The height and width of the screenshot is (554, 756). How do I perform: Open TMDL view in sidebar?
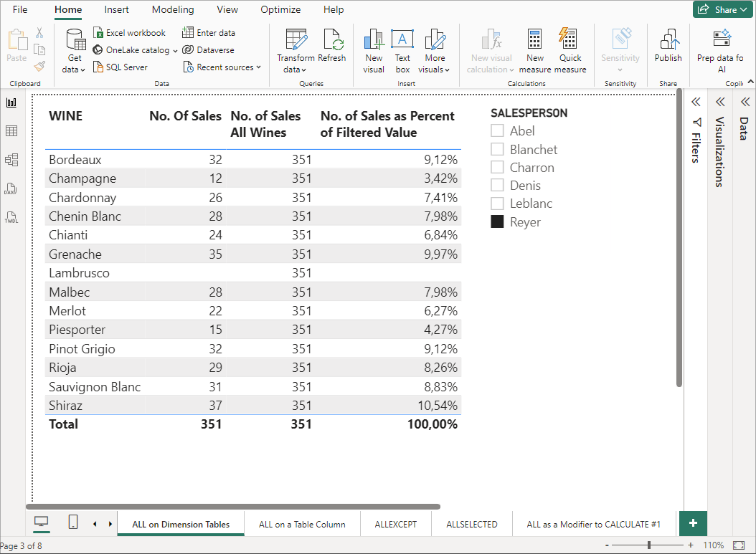11,217
